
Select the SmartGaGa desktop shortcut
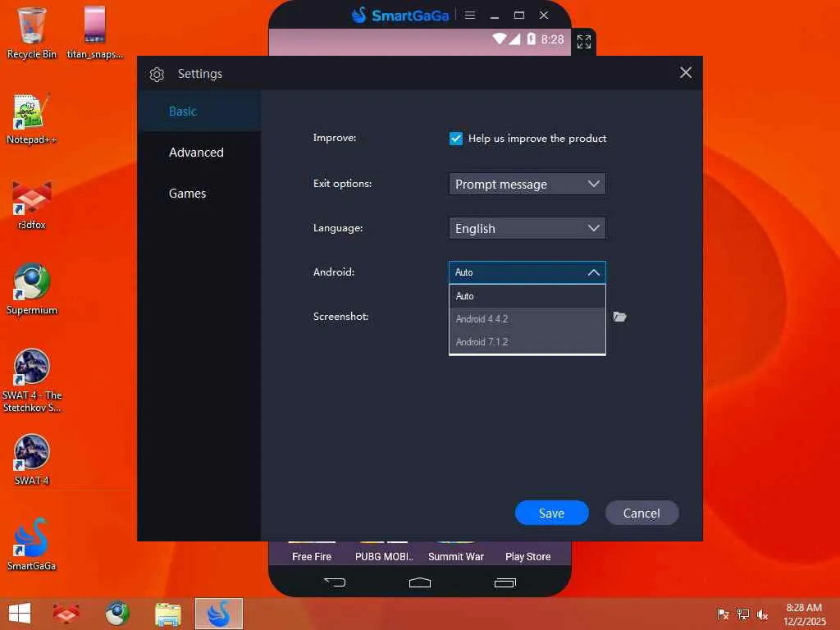32,545
